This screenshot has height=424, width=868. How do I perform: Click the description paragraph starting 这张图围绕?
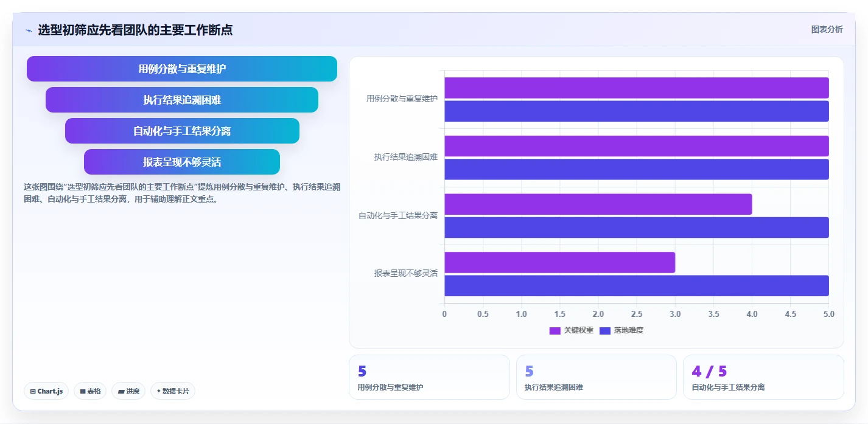tap(181, 193)
